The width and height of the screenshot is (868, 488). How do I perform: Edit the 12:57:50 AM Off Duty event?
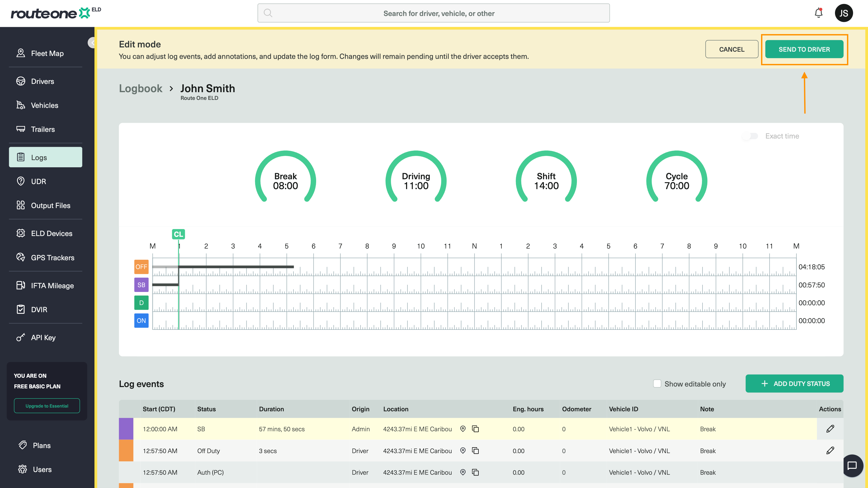coord(830,450)
